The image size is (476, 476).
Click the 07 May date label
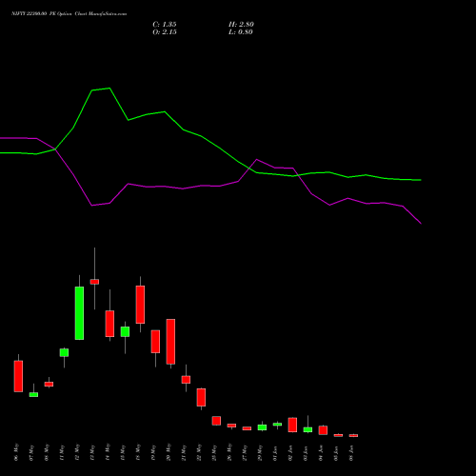pyautogui.click(x=31, y=452)
